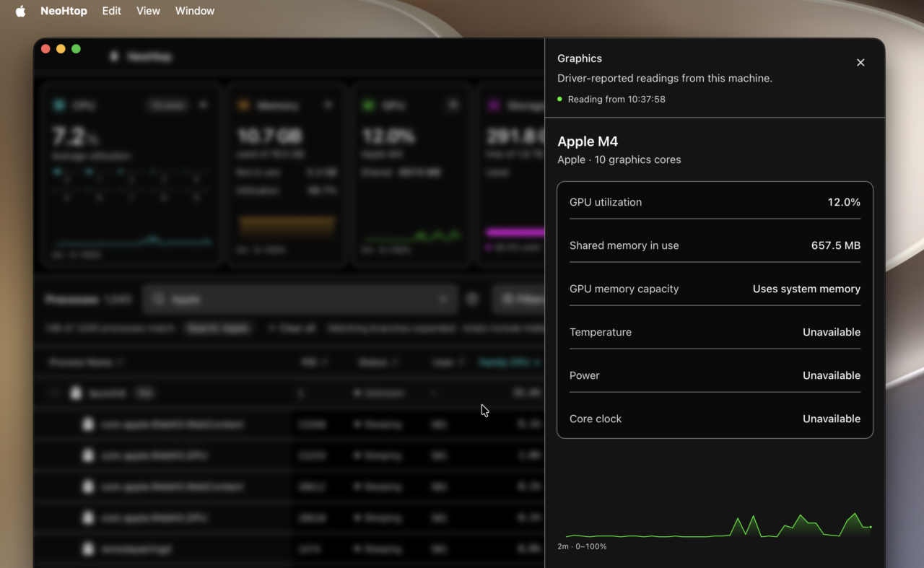This screenshot has width=924, height=568.
Task: Click the blurred process search field
Action: (300, 299)
